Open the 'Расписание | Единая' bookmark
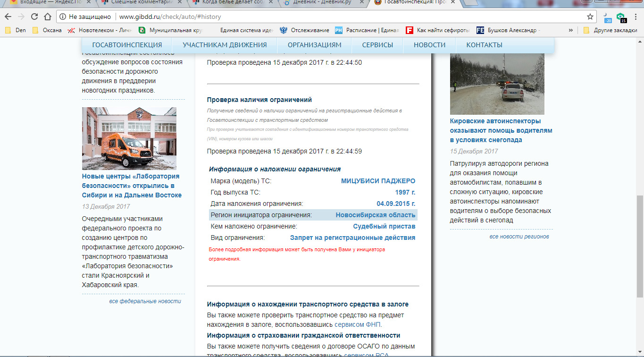Image resolution: width=644 pixels, height=357 pixels. pos(367,30)
